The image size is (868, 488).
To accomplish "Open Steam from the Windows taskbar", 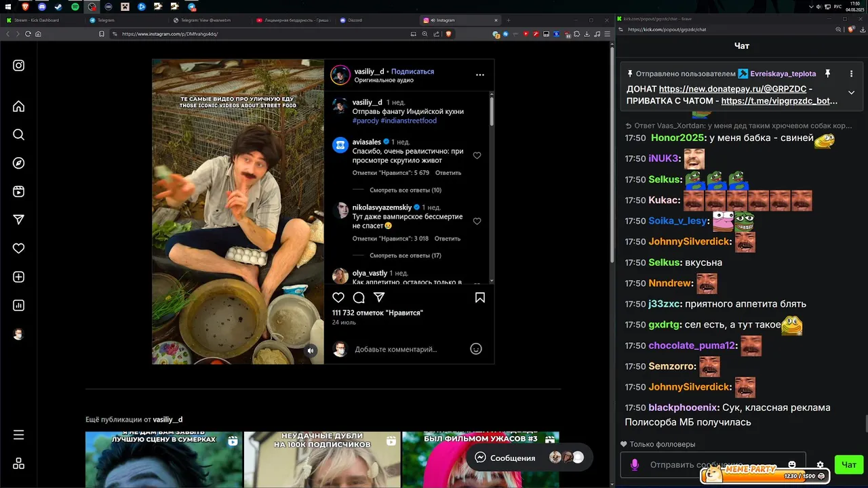I will click(x=58, y=6).
